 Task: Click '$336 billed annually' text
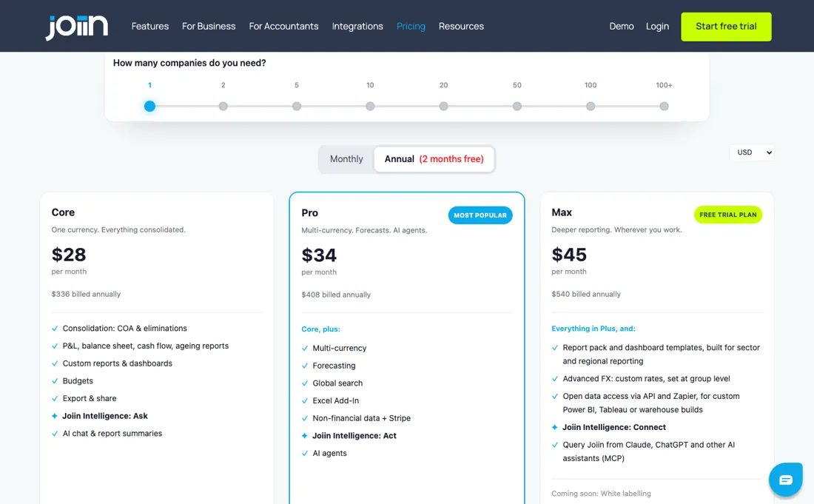tap(86, 294)
